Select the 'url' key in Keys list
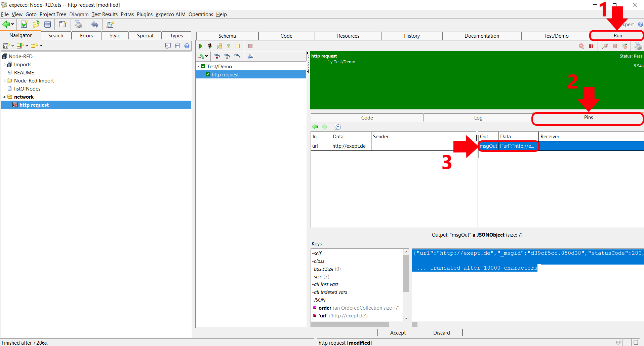The height and width of the screenshot is (346, 644). [x=323, y=316]
